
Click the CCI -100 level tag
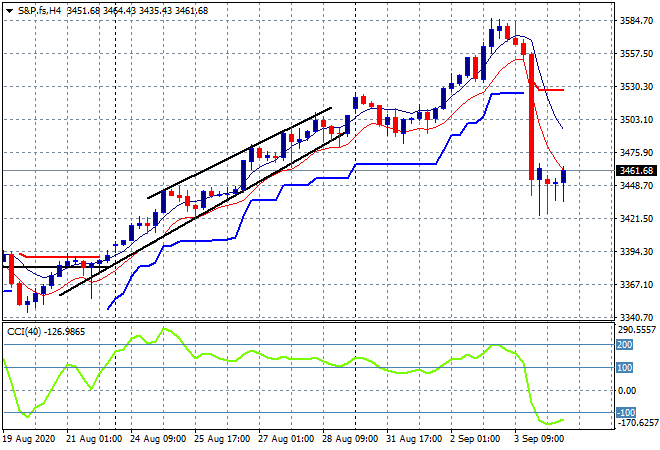tap(626, 412)
